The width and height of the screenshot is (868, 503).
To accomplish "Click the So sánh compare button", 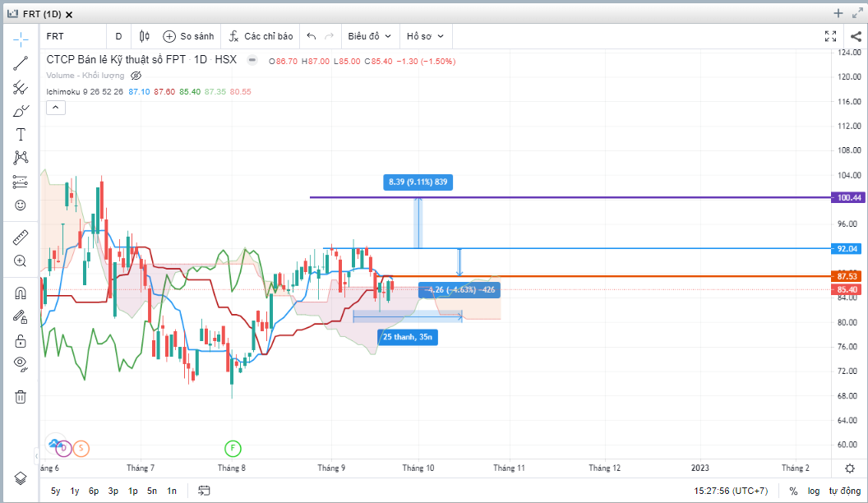I will pos(188,36).
